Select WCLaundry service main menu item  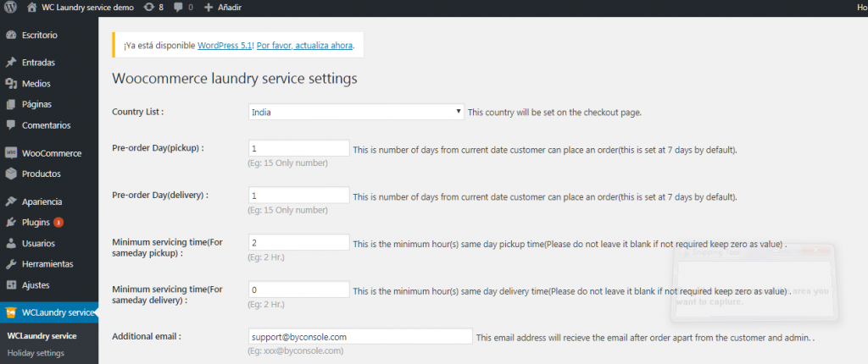[x=48, y=313]
